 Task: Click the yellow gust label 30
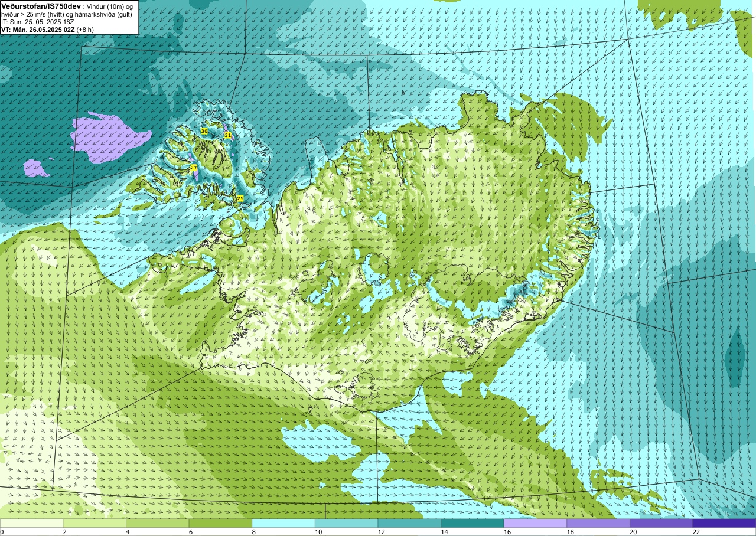pos(204,131)
